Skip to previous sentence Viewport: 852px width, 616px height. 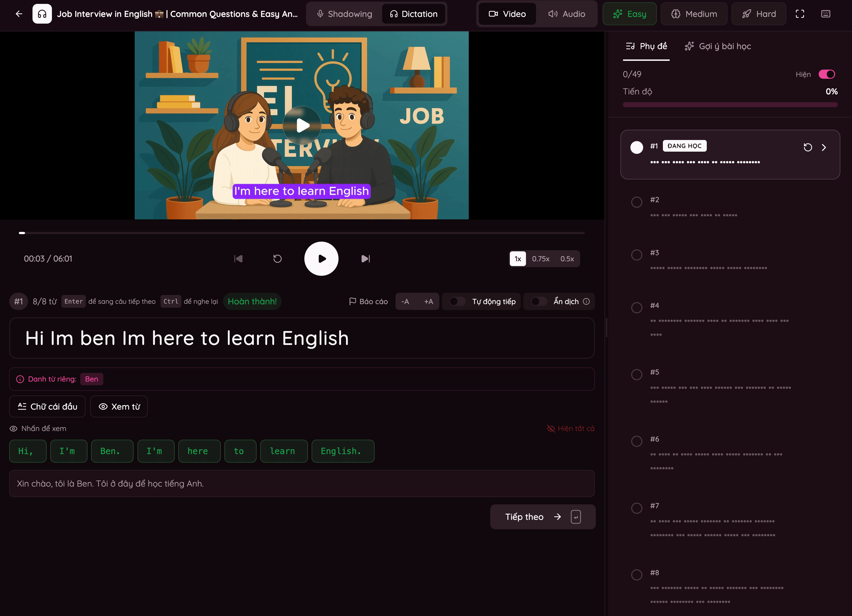[239, 259]
